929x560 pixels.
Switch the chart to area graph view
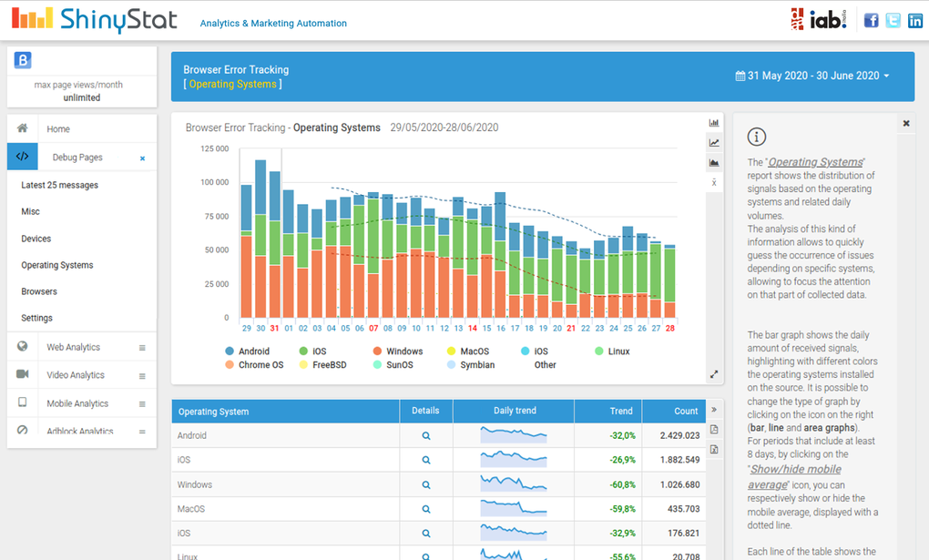click(x=714, y=164)
